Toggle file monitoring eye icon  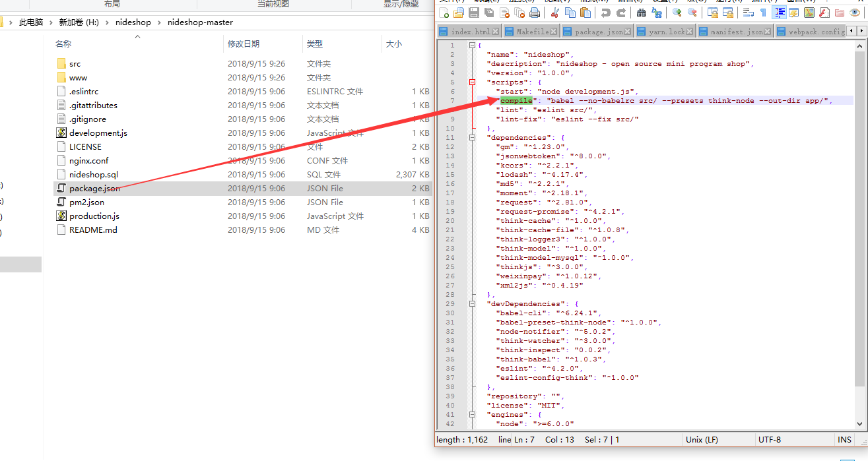(x=855, y=13)
